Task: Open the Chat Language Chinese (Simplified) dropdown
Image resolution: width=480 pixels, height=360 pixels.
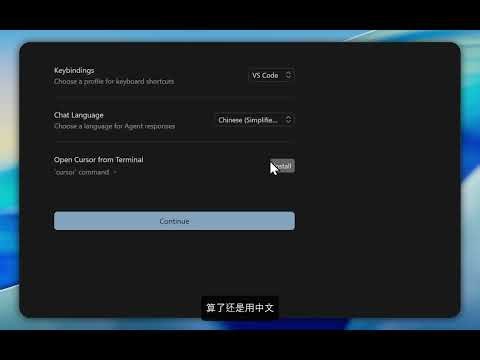Action: (255, 120)
